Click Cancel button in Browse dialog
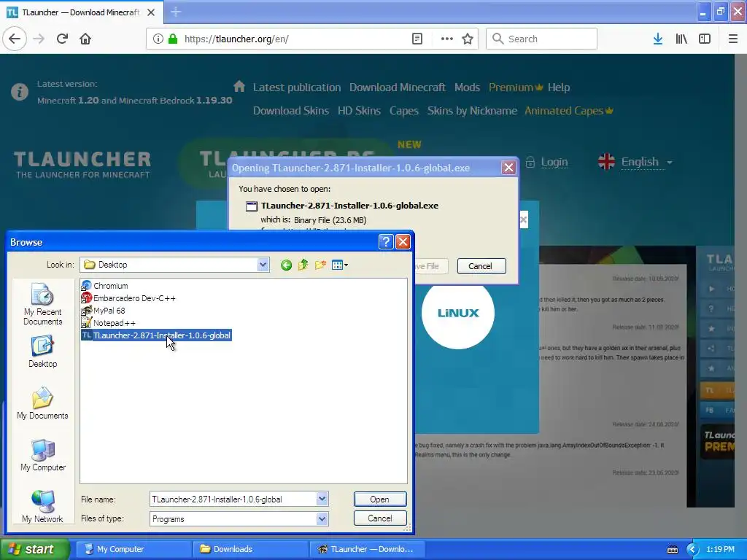747x560 pixels. pos(379,518)
